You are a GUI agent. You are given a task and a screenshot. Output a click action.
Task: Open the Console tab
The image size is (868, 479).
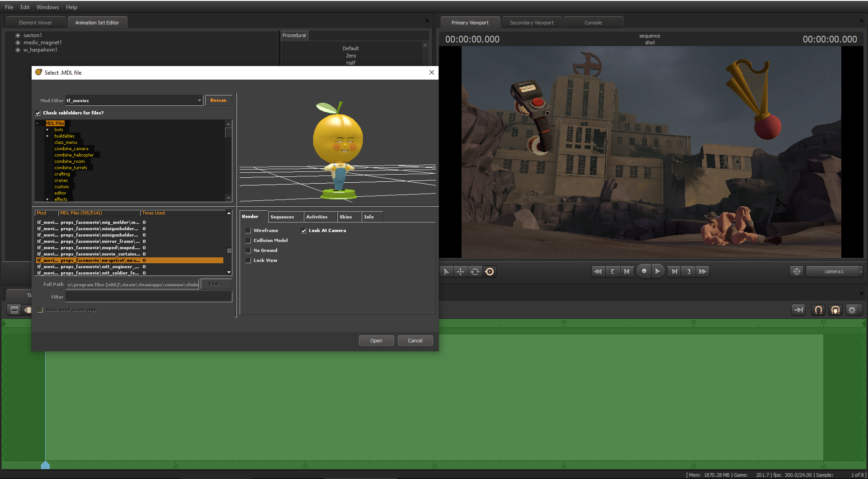click(593, 23)
